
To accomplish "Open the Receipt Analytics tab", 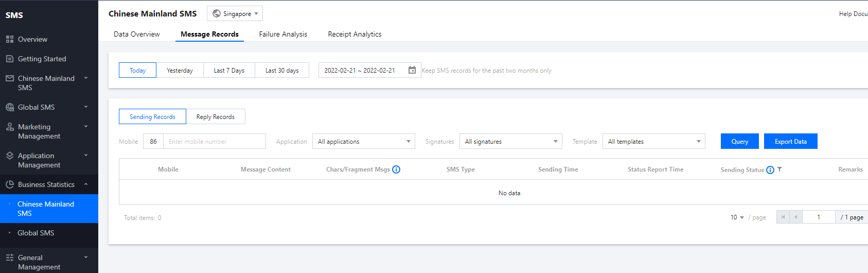I will click(355, 35).
